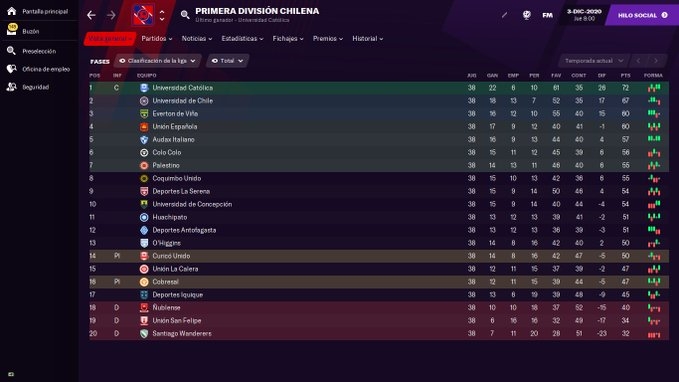Expand the Partidos dropdown menu
The image size is (679, 382).
point(157,39)
